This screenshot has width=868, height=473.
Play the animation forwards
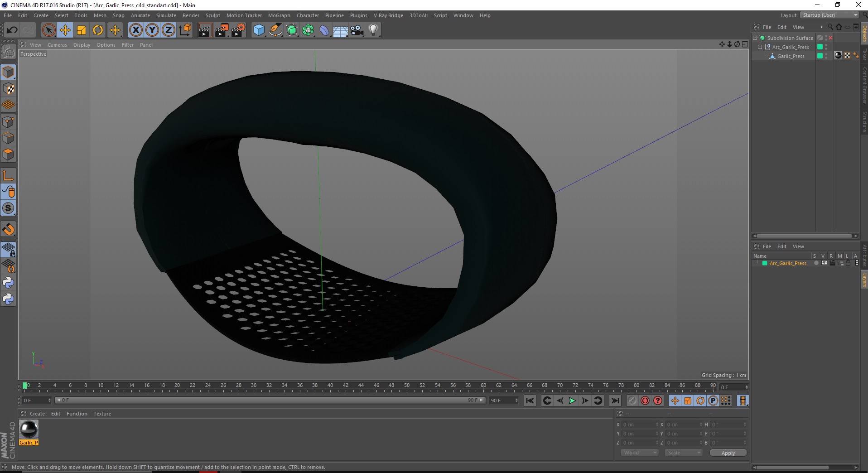(x=573, y=401)
